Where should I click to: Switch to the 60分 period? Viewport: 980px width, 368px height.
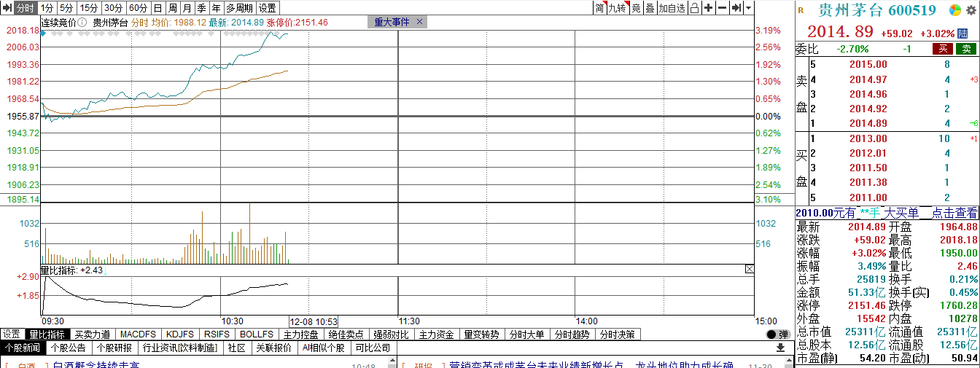[138, 8]
